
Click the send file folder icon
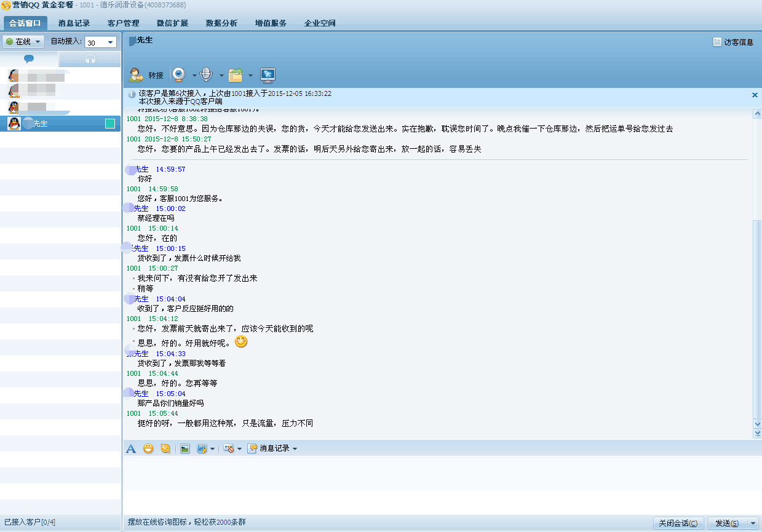pos(235,75)
